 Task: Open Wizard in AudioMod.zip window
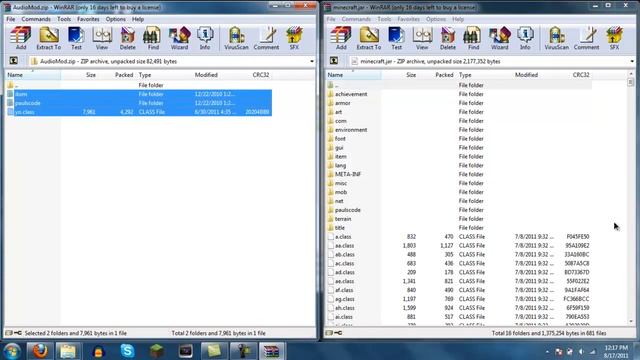[179, 38]
